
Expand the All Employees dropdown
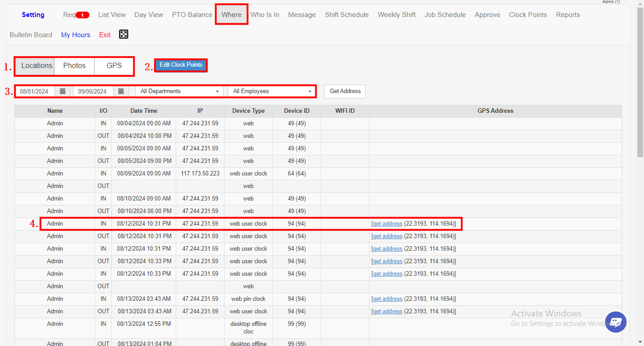pyautogui.click(x=271, y=91)
